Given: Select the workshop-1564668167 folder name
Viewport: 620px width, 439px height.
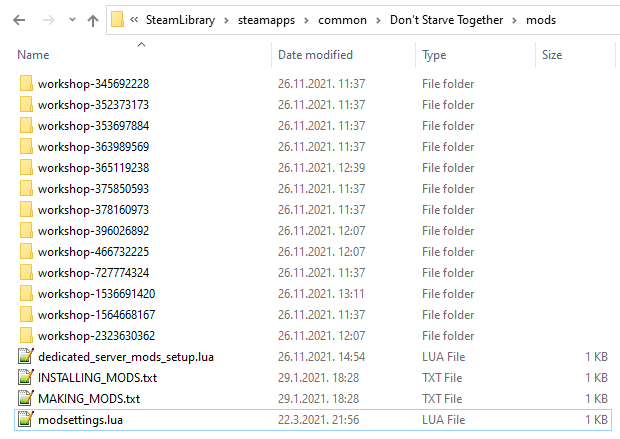Looking at the screenshot, I should pos(96,314).
